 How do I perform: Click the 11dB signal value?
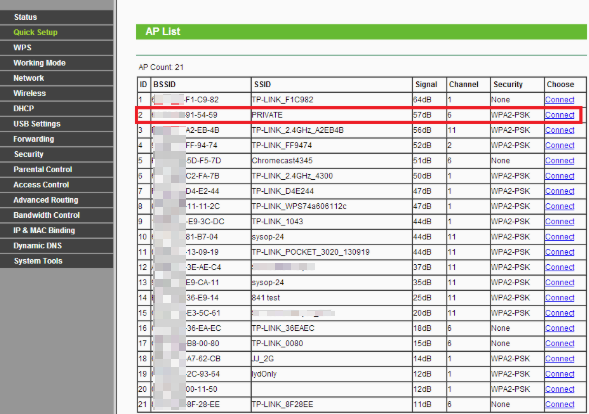[422, 404]
